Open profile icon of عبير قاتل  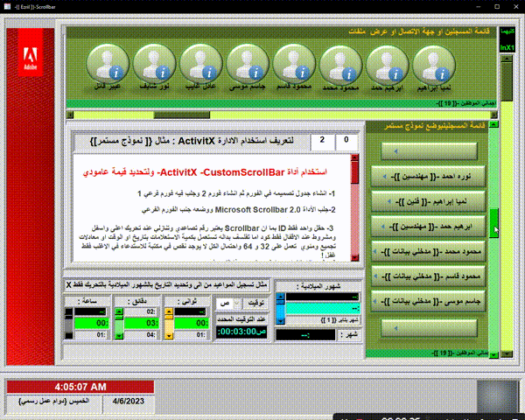pos(108,64)
